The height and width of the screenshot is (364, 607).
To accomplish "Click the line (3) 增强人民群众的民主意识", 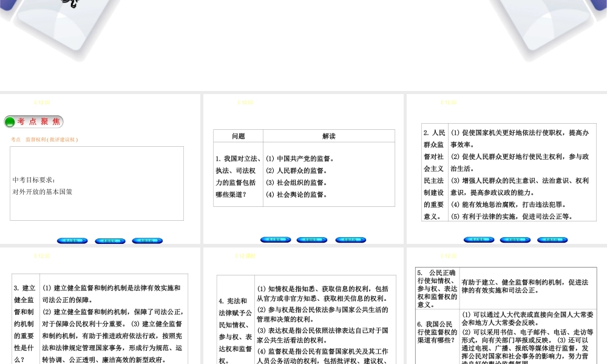I will [520, 186].
